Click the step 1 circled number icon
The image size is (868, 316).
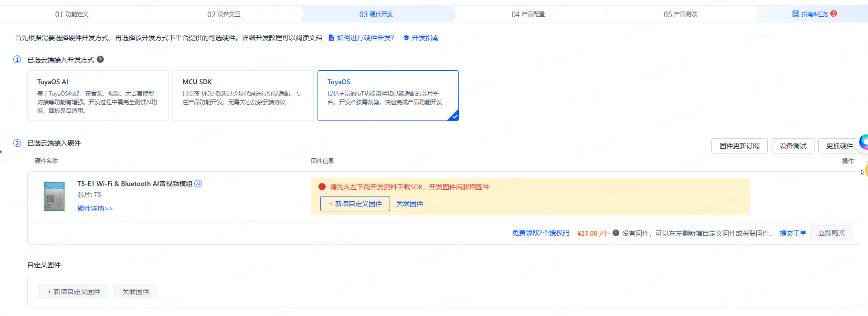[x=17, y=59]
